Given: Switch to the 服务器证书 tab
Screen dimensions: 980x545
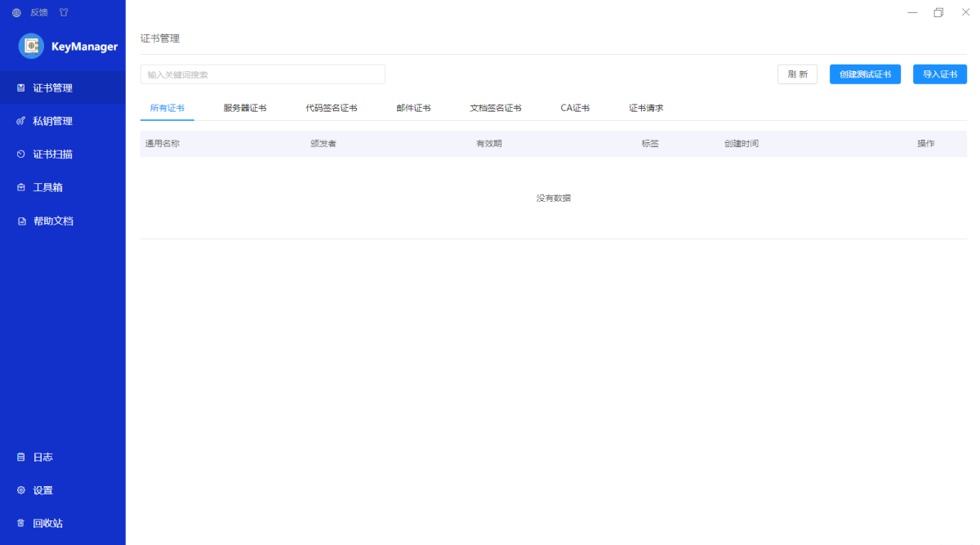Looking at the screenshot, I should click(x=245, y=108).
